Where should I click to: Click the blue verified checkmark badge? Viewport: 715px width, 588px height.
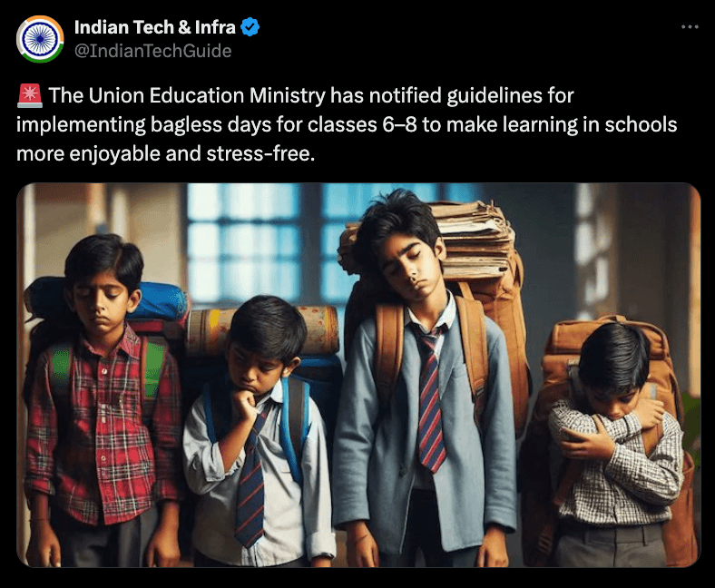(x=250, y=27)
